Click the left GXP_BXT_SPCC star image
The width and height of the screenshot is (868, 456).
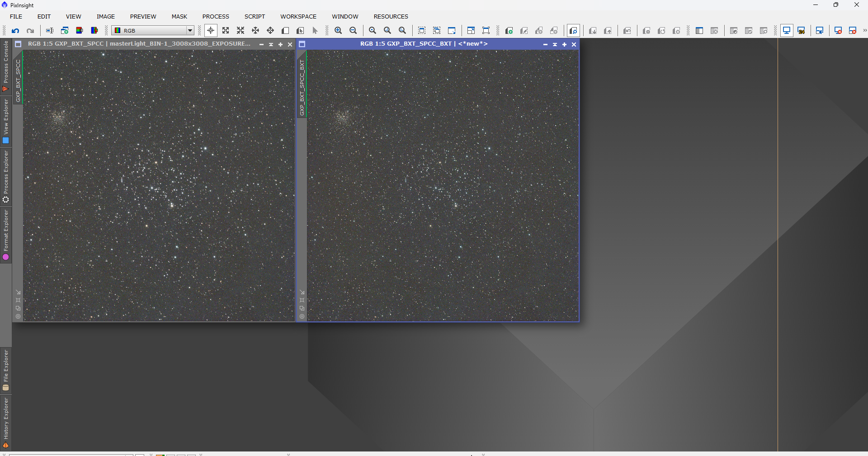(x=158, y=185)
